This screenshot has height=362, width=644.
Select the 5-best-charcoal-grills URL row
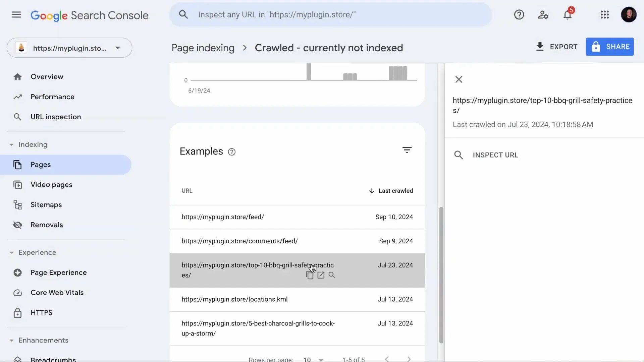(x=297, y=329)
